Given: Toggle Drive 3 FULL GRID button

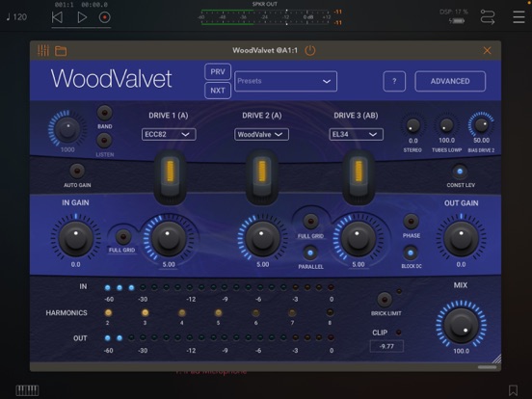Looking at the screenshot, I should [x=310, y=222].
